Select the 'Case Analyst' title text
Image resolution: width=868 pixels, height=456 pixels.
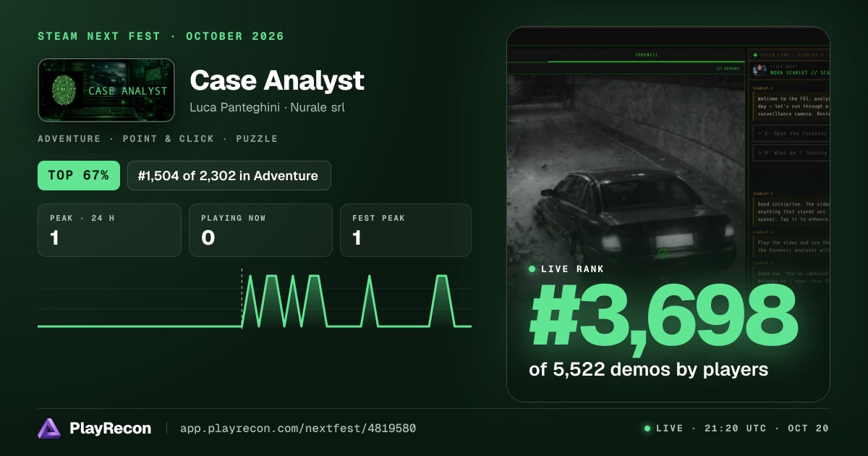(x=277, y=80)
